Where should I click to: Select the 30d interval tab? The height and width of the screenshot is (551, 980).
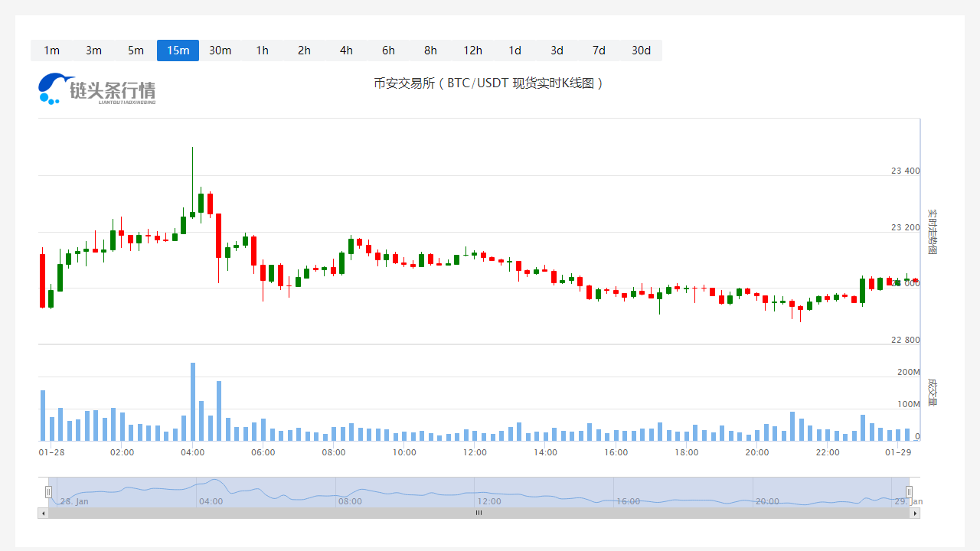641,51
